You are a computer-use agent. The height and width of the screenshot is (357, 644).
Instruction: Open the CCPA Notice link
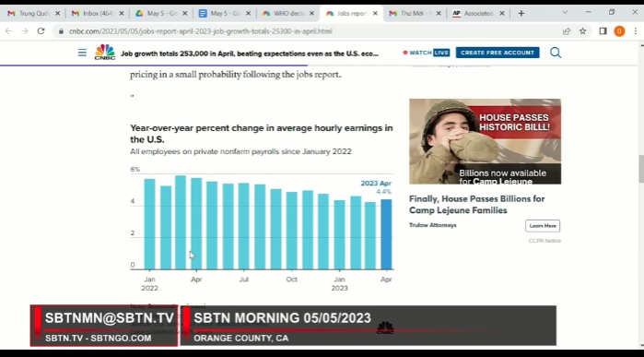(x=544, y=241)
